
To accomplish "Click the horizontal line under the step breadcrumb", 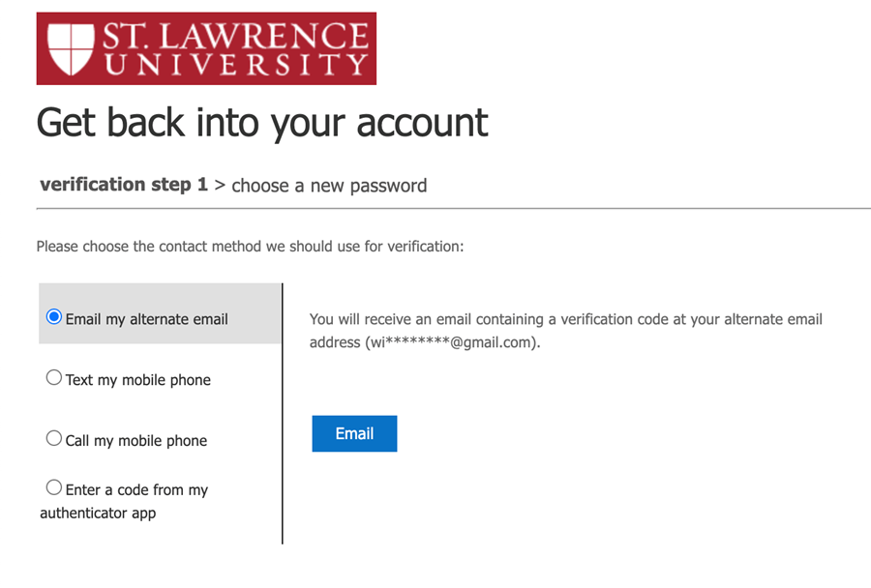I will coord(453,208).
